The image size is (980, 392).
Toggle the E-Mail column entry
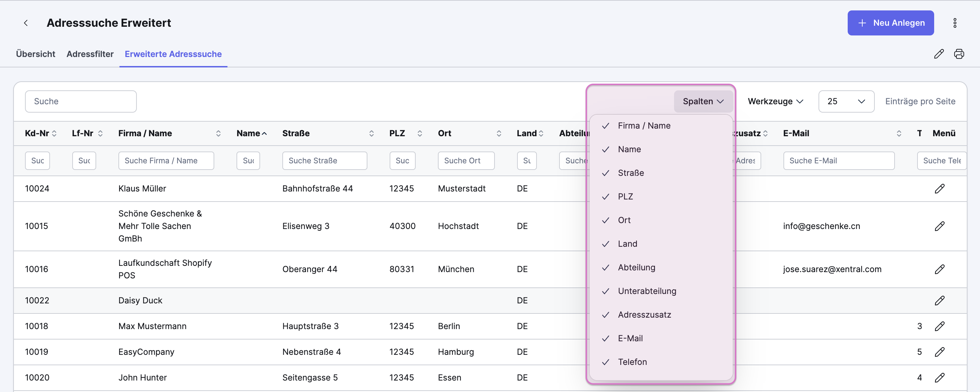coord(630,338)
